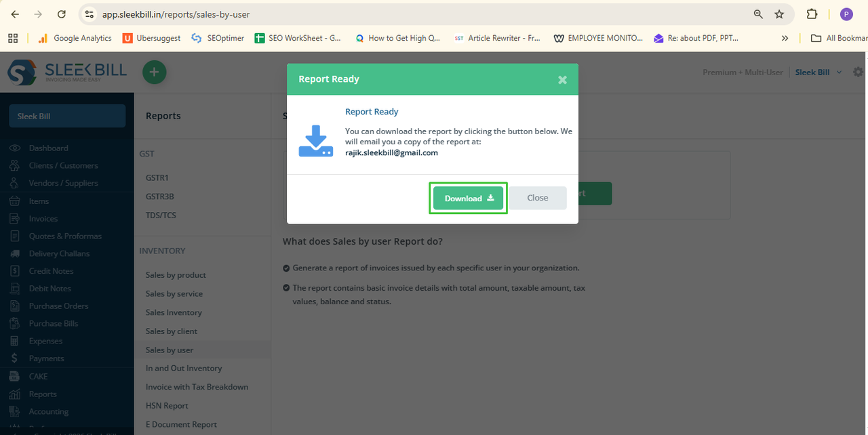Image resolution: width=868 pixels, height=435 pixels.
Task: Open browser extensions puzzle icon
Action: point(812,14)
